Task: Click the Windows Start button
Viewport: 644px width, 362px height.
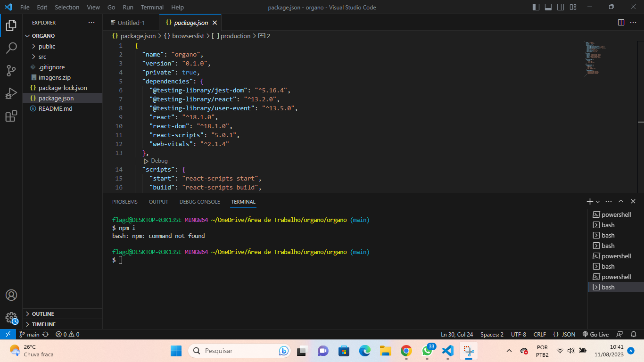Action: pyautogui.click(x=176, y=351)
